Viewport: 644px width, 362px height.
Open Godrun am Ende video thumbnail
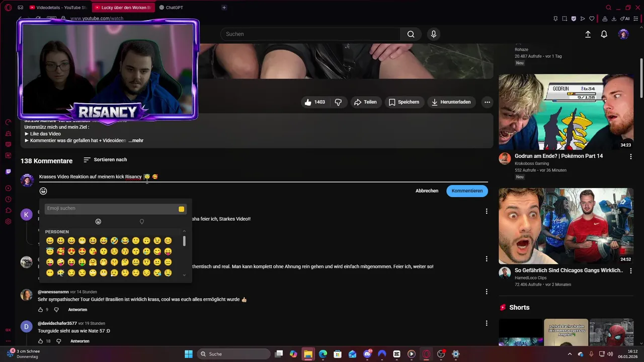(x=566, y=112)
